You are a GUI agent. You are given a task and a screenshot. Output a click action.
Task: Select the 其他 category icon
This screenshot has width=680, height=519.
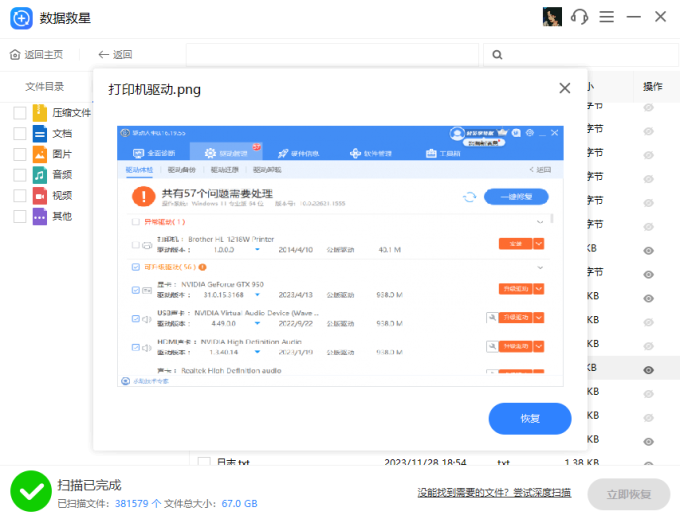coord(39,216)
